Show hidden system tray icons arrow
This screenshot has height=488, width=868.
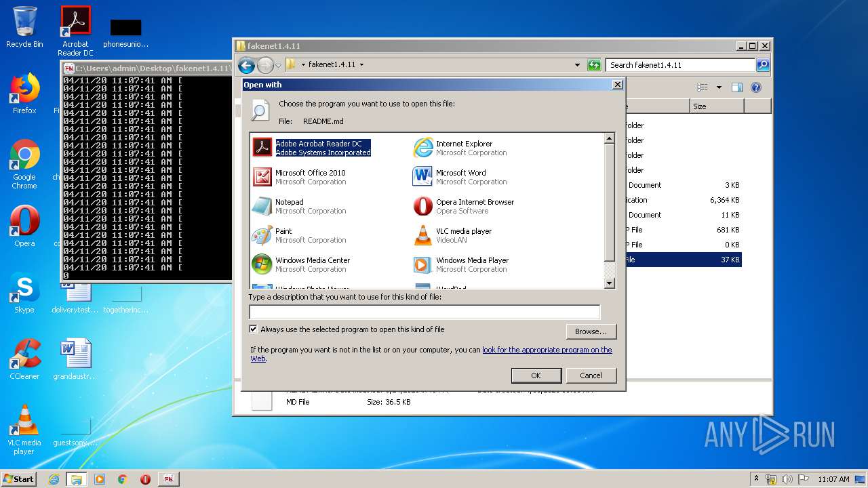point(756,479)
